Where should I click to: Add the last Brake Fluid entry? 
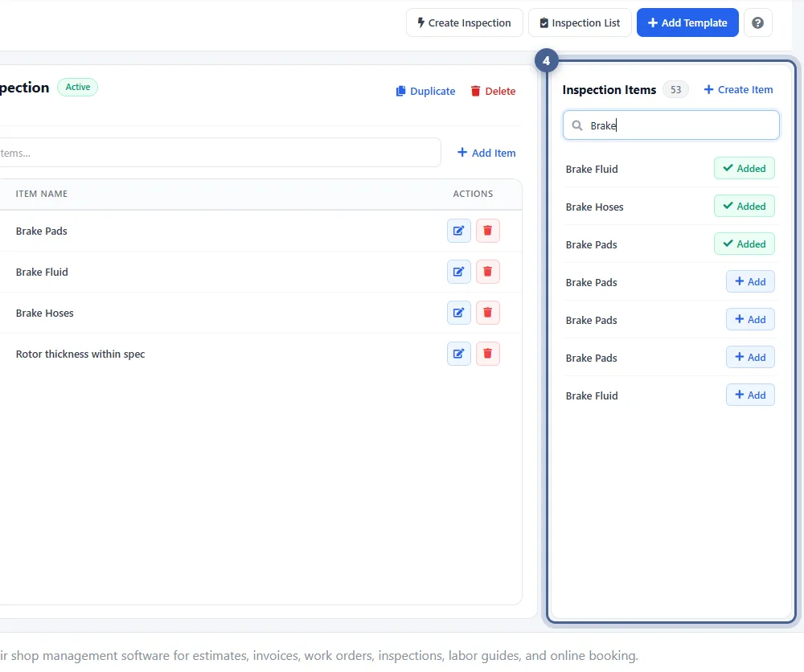750,395
